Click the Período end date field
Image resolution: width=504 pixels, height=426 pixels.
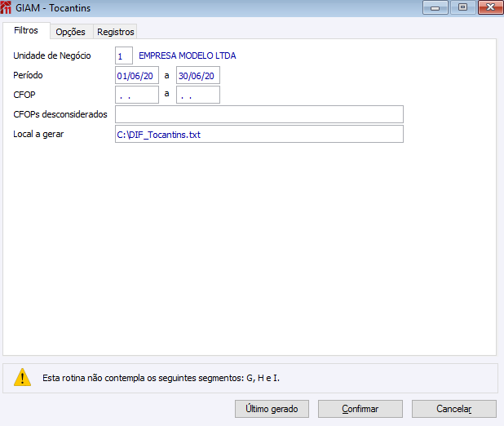[198, 75]
